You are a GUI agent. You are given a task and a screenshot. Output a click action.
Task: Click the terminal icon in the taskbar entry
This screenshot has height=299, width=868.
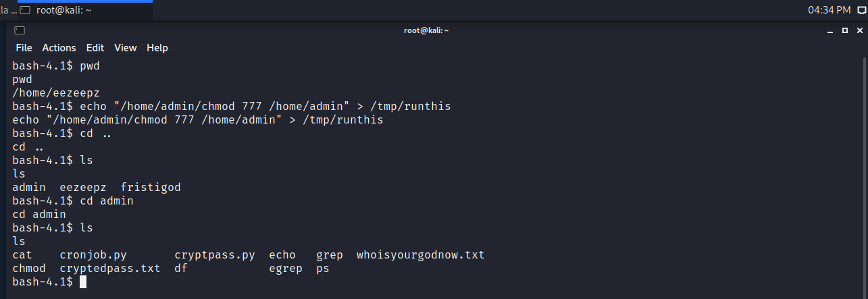point(25,10)
